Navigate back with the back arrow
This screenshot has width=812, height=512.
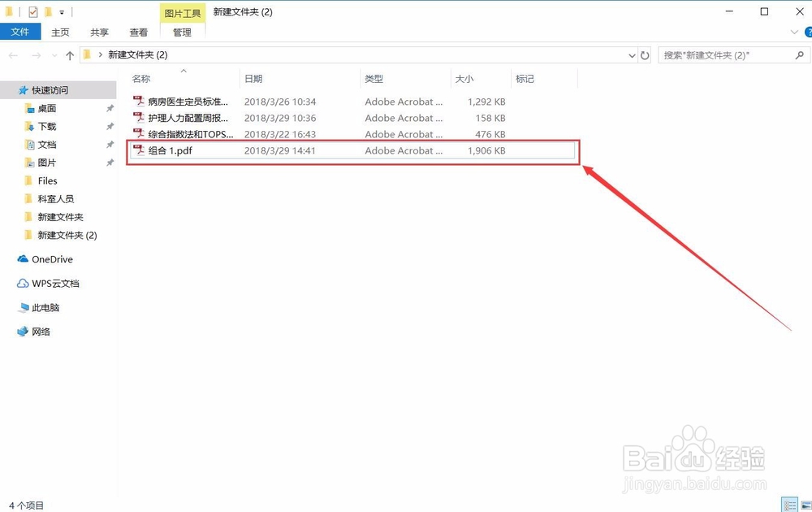click(12, 54)
